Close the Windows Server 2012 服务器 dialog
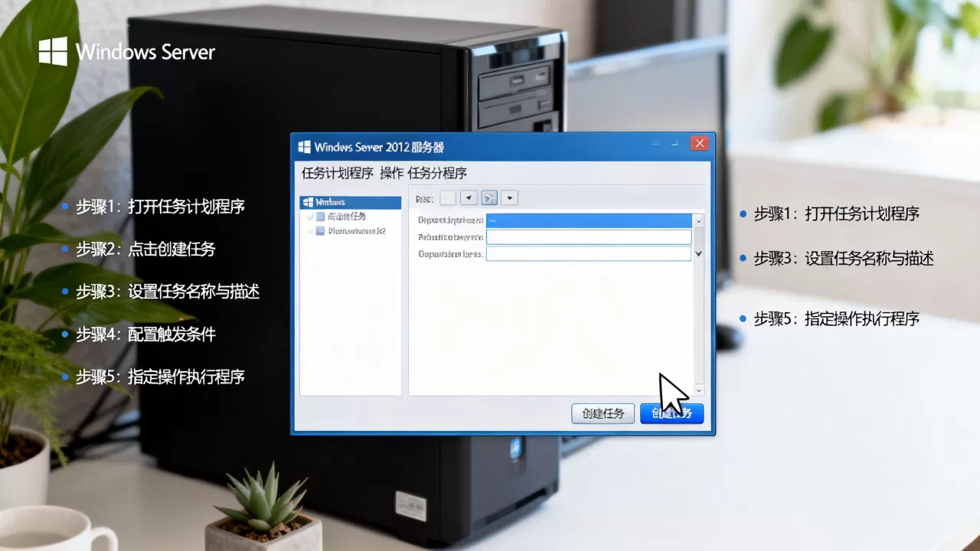This screenshot has width=980, height=551. (x=699, y=144)
